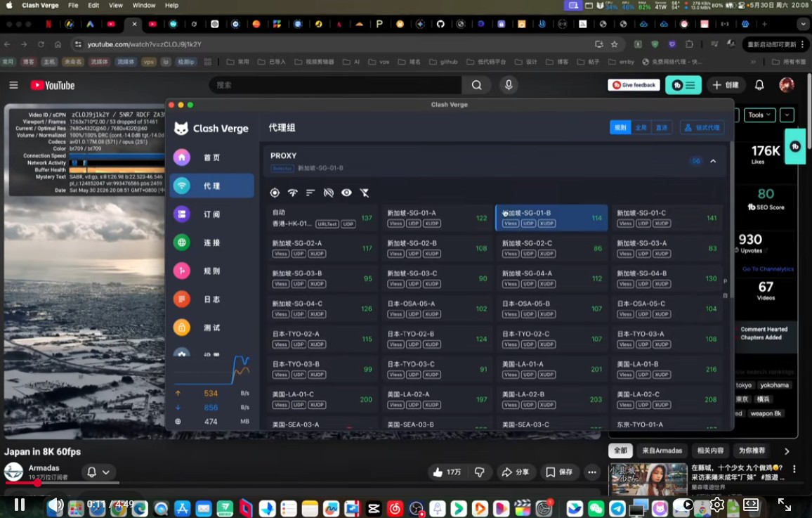The height and width of the screenshot is (518, 812).
Task: Select the 为你推荐 chip
Action: point(752,451)
